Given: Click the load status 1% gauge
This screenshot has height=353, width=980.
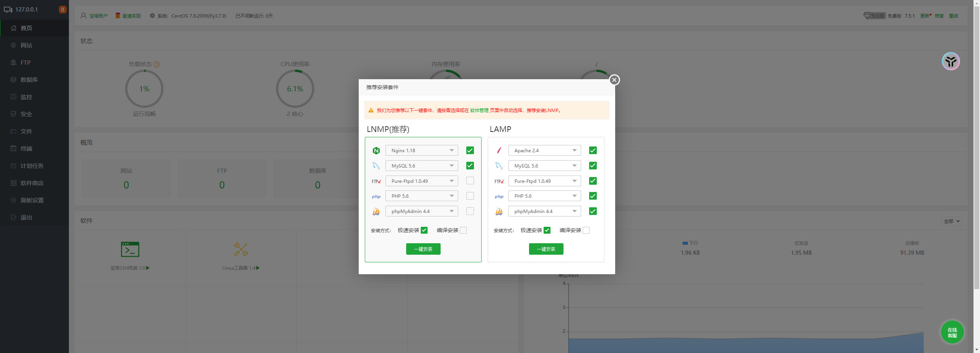Looking at the screenshot, I should 144,89.
